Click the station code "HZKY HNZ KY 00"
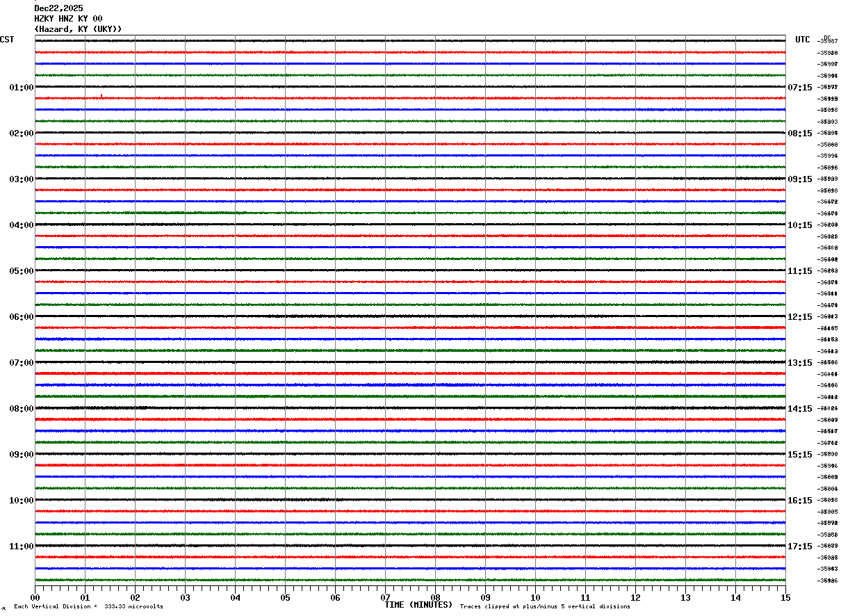 point(68,19)
